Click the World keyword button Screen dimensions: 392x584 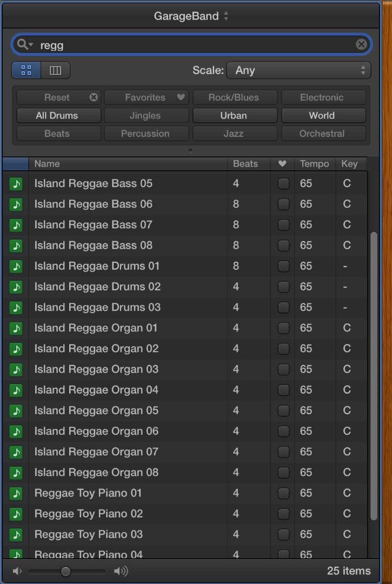click(x=323, y=116)
